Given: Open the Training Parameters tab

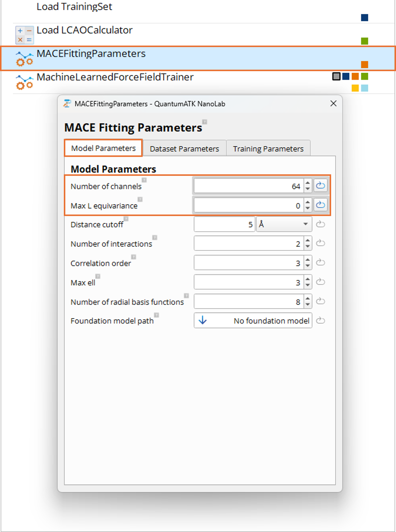Looking at the screenshot, I should 268,149.
